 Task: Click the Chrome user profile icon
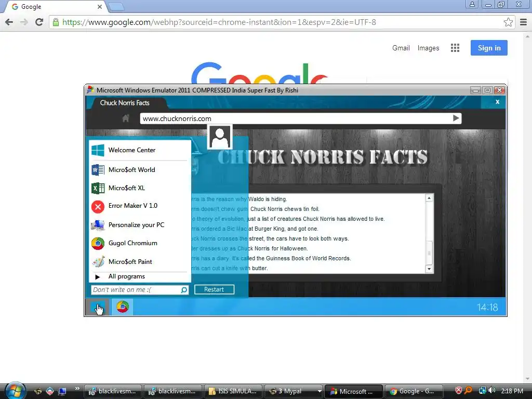click(472, 4)
